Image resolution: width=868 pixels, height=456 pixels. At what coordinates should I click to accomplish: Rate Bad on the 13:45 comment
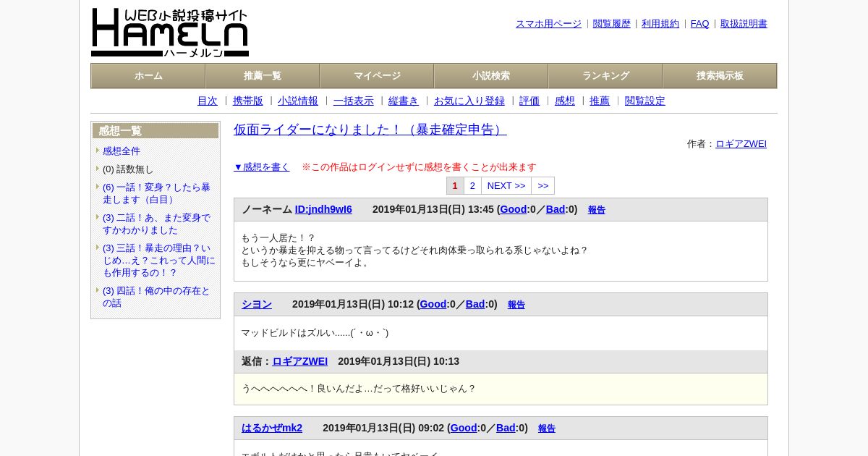pyautogui.click(x=556, y=210)
